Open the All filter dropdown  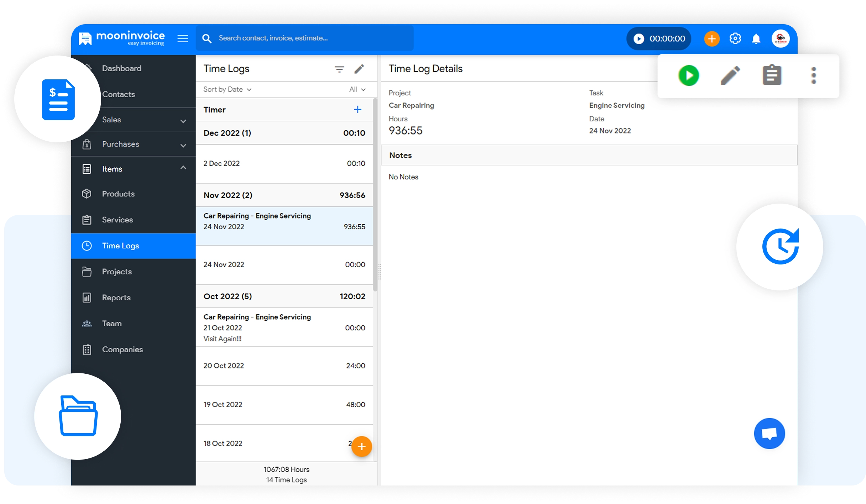(x=357, y=89)
